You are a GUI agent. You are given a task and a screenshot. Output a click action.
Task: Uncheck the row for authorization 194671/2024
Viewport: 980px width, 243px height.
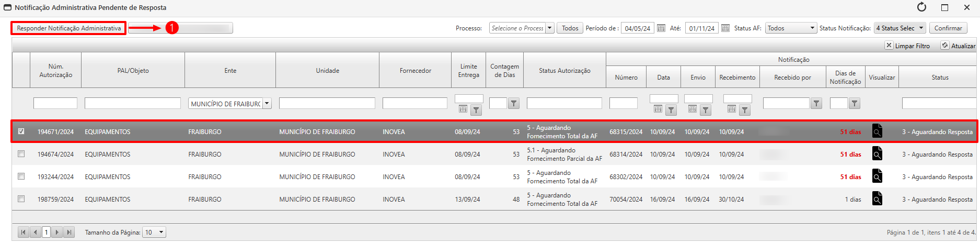pos(21,131)
